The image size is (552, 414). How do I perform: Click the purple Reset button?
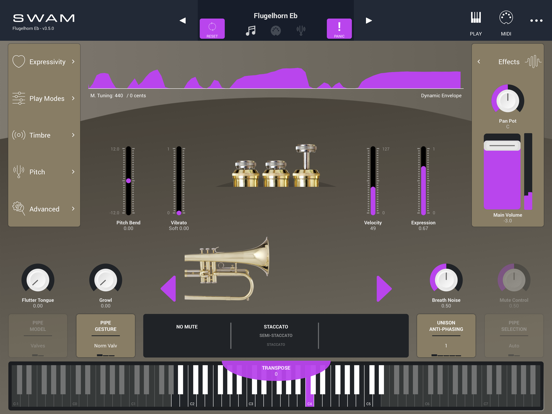pyautogui.click(x=212, y=29)
